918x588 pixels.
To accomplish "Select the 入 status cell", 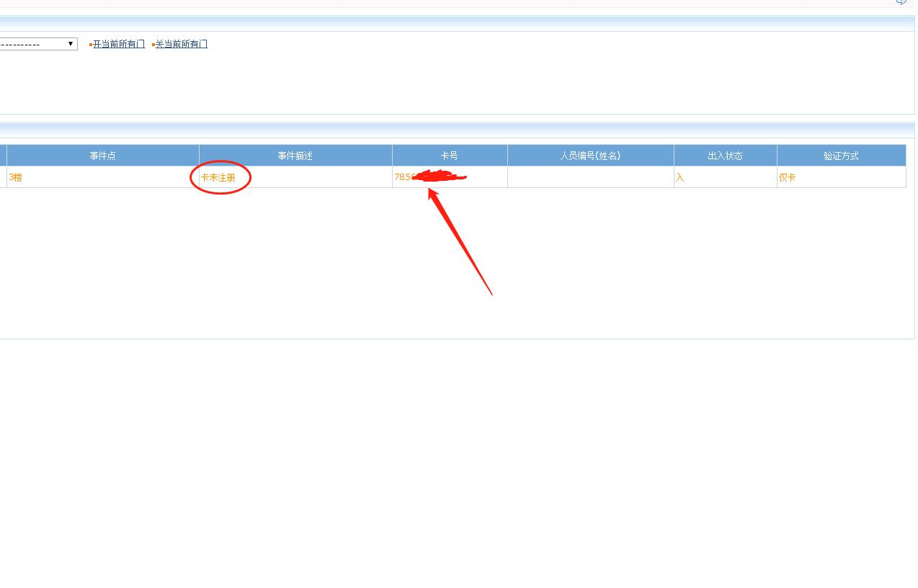I will click(x=725, y=177).
